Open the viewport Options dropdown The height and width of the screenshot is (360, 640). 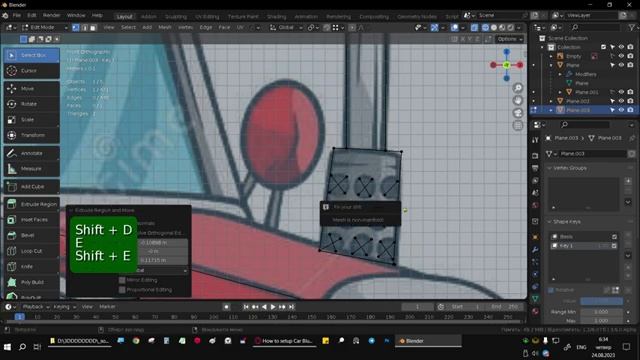coord(510,39)
